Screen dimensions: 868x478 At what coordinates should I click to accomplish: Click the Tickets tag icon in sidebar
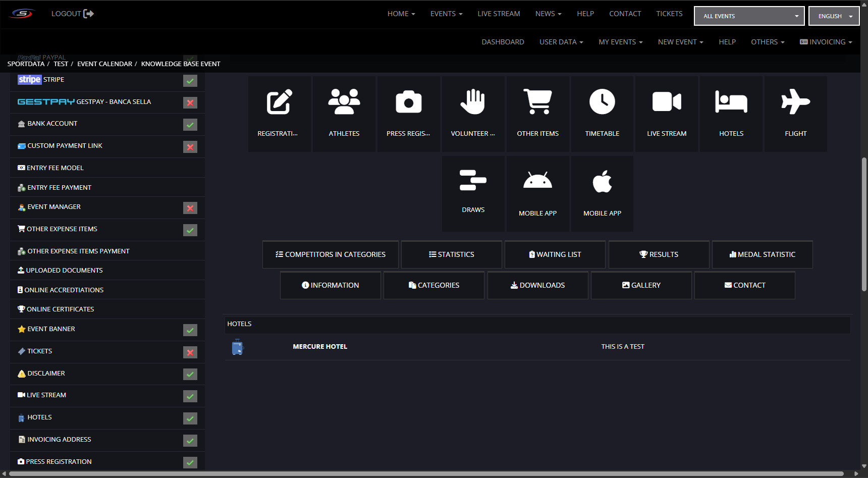click(21, 351)
